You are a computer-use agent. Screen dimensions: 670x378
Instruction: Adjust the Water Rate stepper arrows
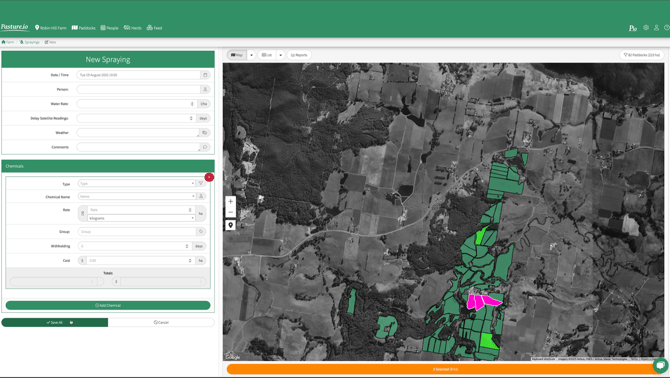pos(192,104)
